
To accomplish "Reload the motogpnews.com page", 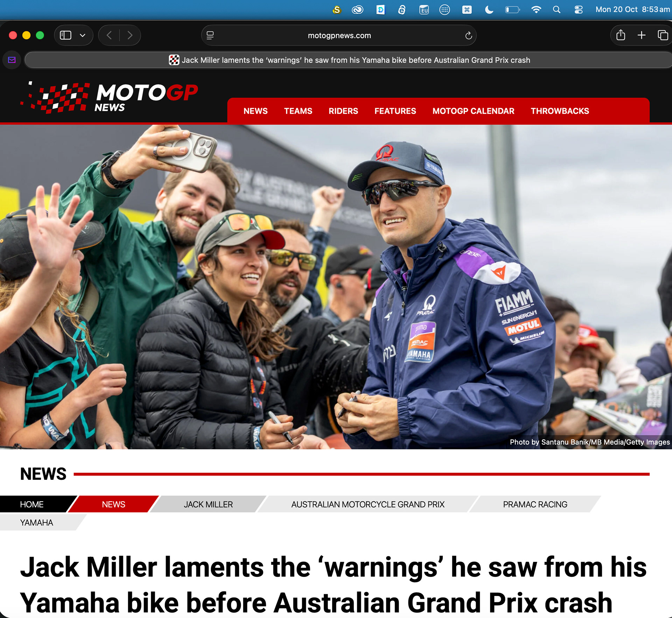I will (469, 35).
